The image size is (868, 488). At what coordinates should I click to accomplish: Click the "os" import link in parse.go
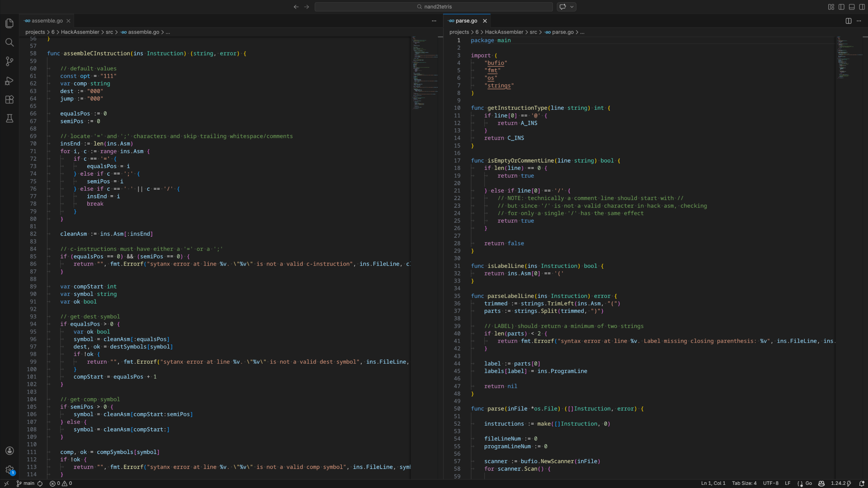point(491,78)
